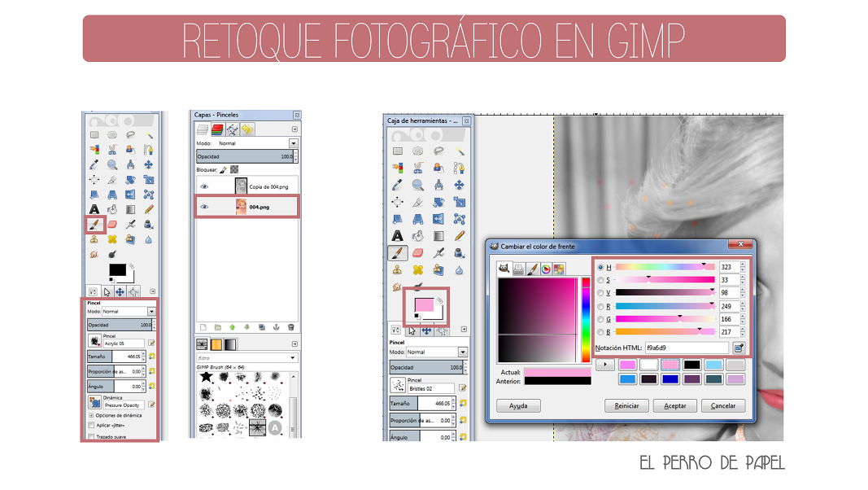Image resolution: width=868 pixels, height=490 pixels.
Task: Choose Paths tool in Caja de herramientas
Action: point(459,167)
